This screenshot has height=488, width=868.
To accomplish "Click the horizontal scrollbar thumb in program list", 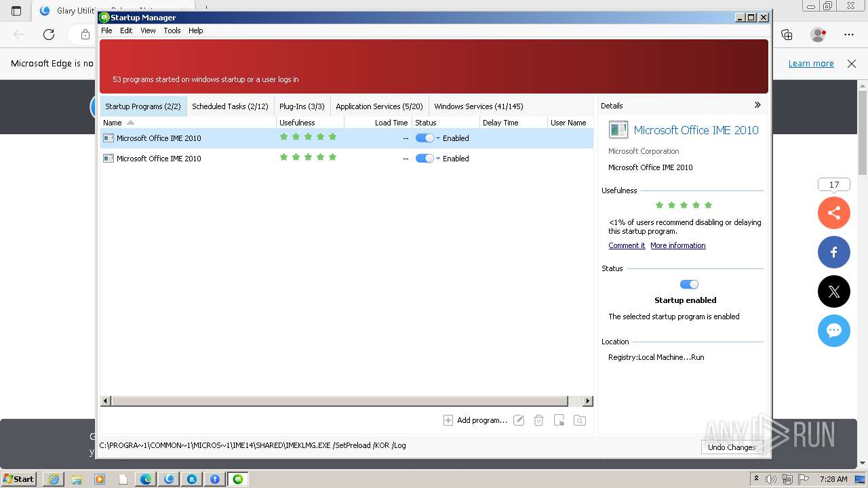I will tap(339, 401).
